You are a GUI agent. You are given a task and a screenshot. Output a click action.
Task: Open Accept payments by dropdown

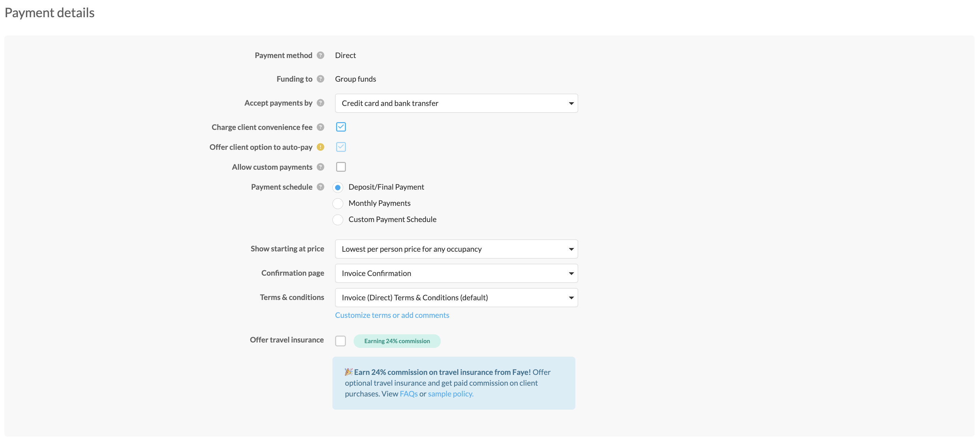click(x=456, y=103)
